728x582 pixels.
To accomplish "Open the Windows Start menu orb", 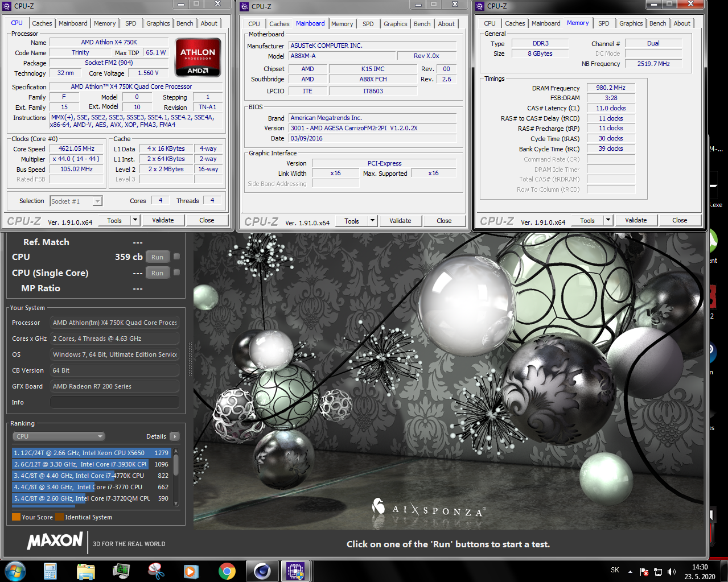I will pos(15,571).
